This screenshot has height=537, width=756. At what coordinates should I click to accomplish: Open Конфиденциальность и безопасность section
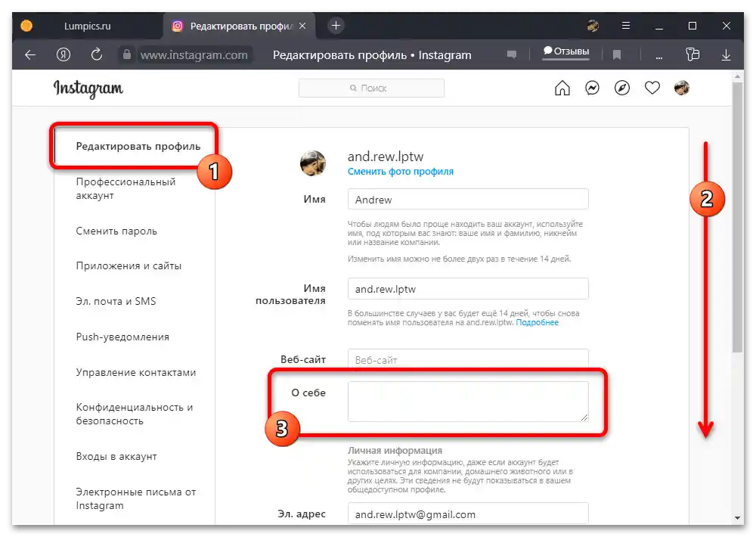tap(134, 414)
